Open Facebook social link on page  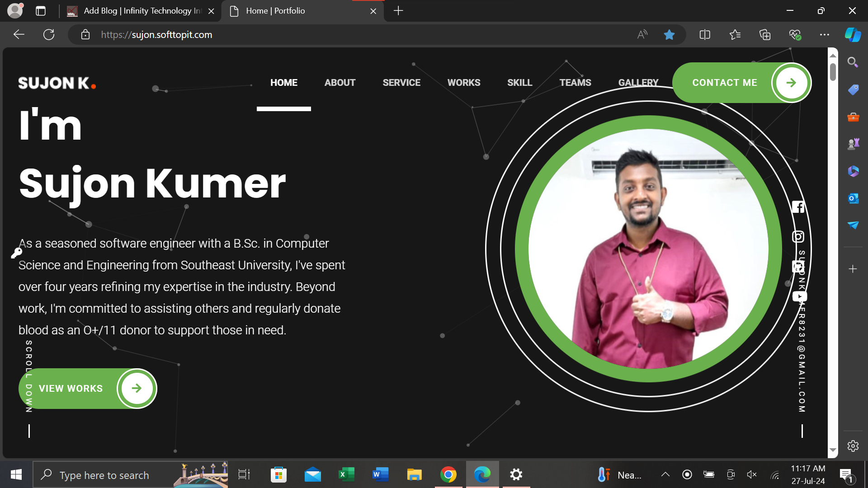pos(798,207)
